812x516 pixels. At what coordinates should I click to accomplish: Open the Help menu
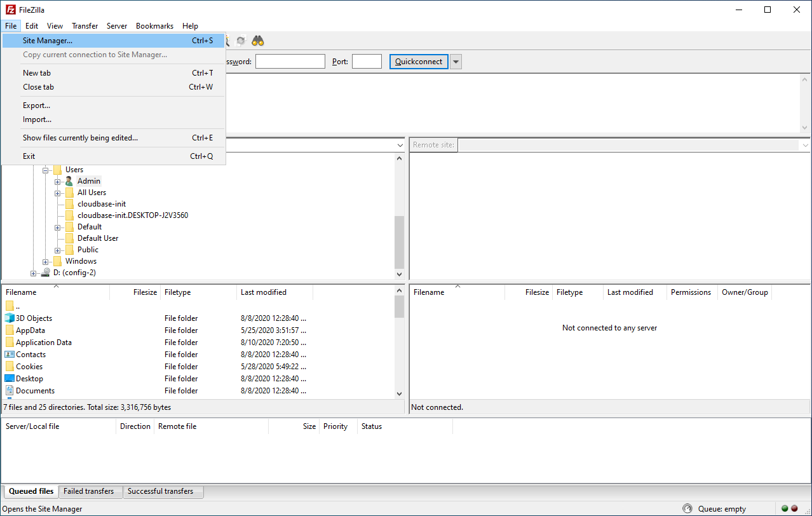190,26
